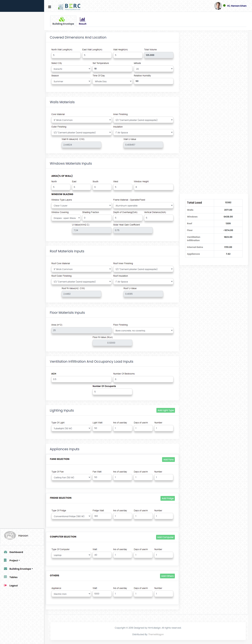Expand the Season dropdown
Viewport: 252px width, 644px height.
tap(71, 81)
